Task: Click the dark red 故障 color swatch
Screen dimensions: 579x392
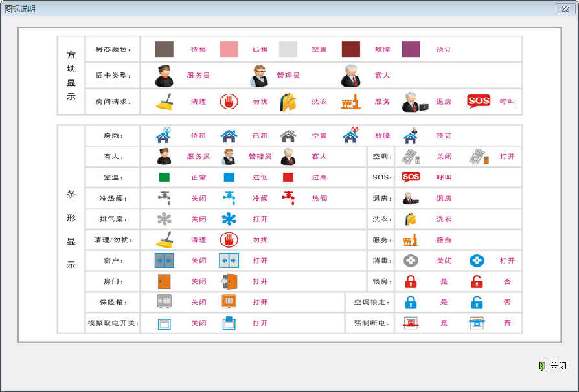Action: (x=350, y=49)
